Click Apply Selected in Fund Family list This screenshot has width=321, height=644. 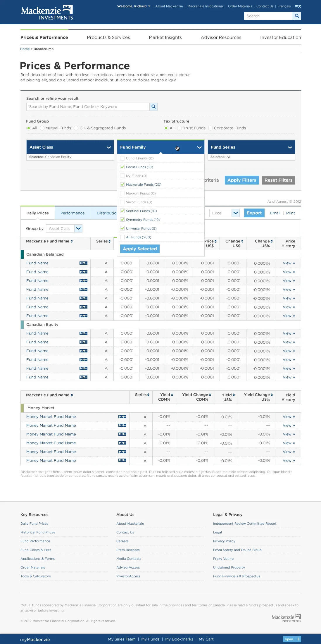tap(140, 249)
